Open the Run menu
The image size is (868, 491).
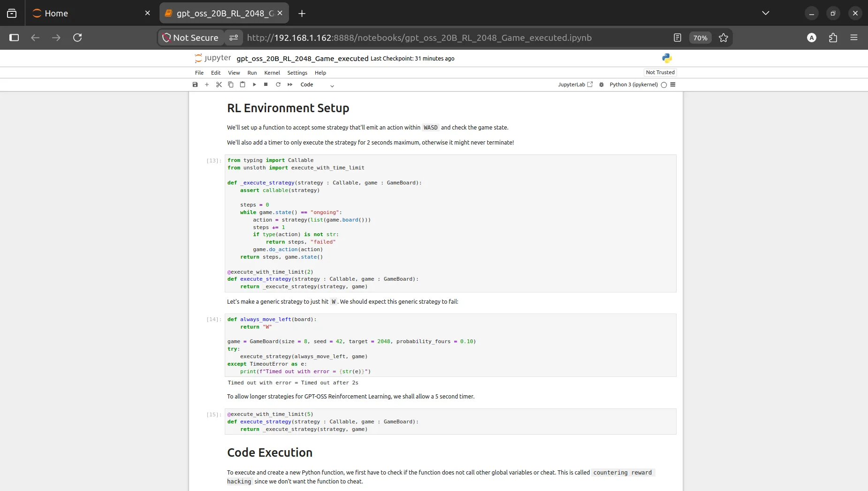tap(252, 73)
